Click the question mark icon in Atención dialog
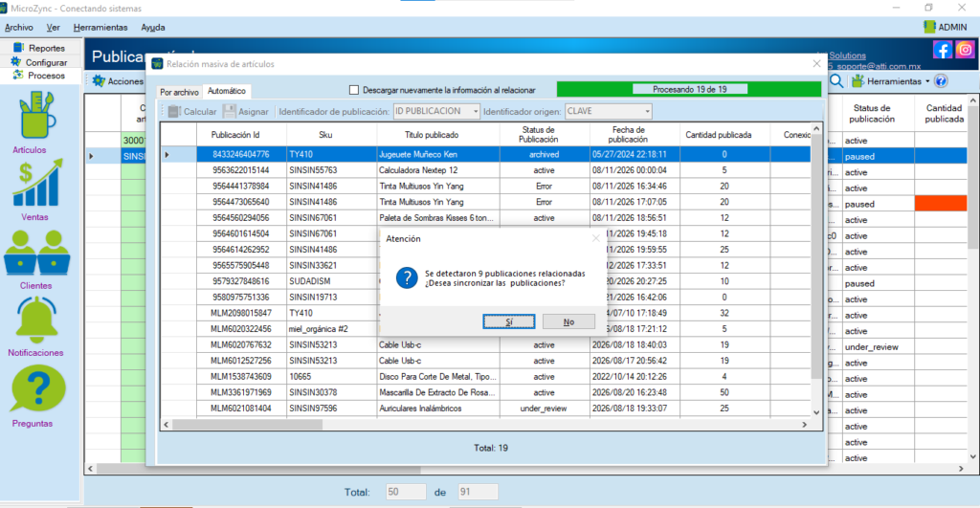This screenshot has height=508, width=980. [407, 278]
